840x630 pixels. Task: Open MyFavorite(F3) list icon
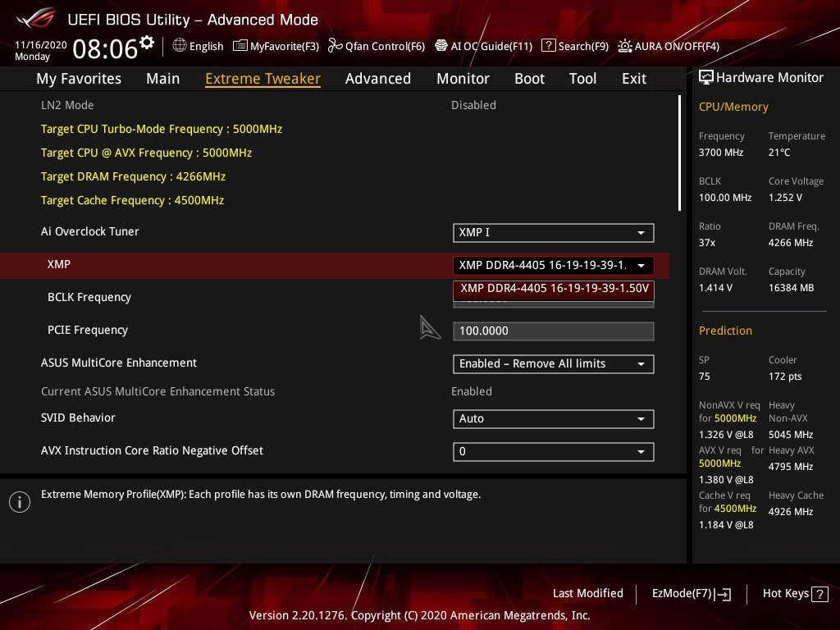(240, 46)
